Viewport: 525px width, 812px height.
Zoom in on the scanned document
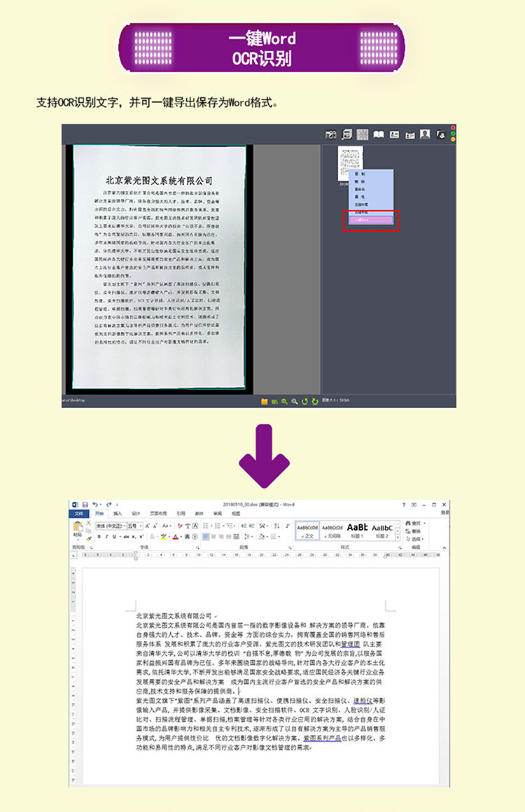click(x=284, y=401)
